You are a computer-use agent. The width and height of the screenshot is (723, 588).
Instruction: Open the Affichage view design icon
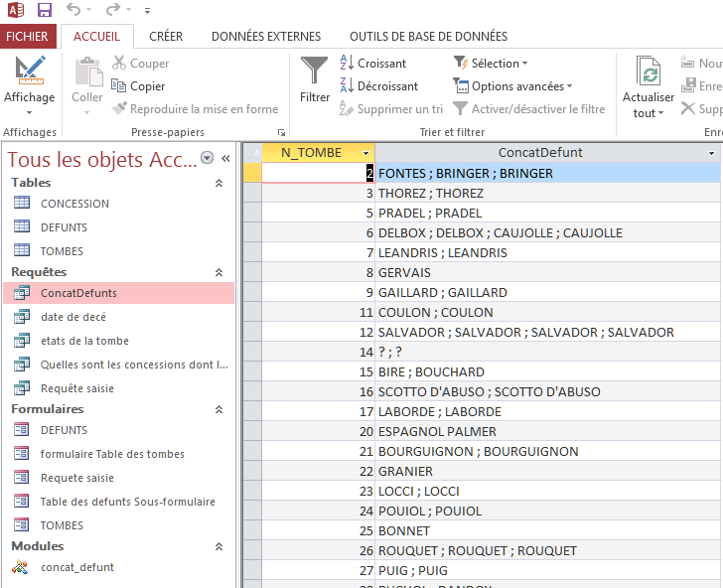(x=30, y=71)
